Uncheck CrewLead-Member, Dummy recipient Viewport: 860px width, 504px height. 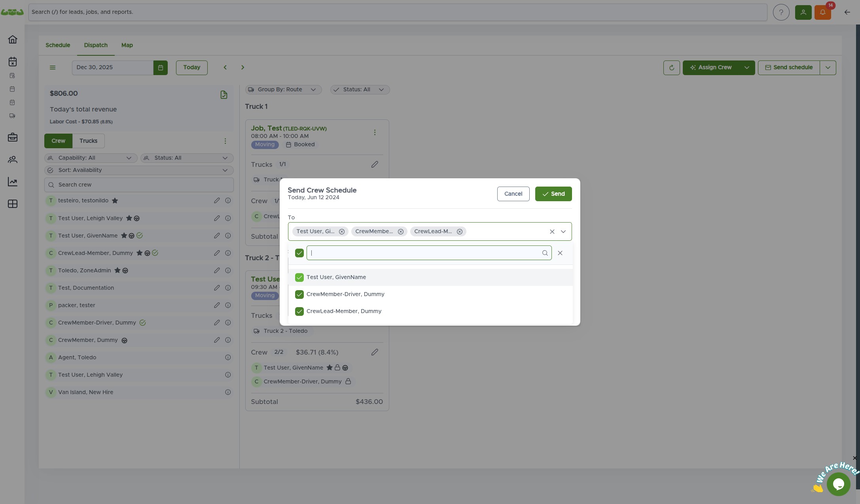coord(299,311)
